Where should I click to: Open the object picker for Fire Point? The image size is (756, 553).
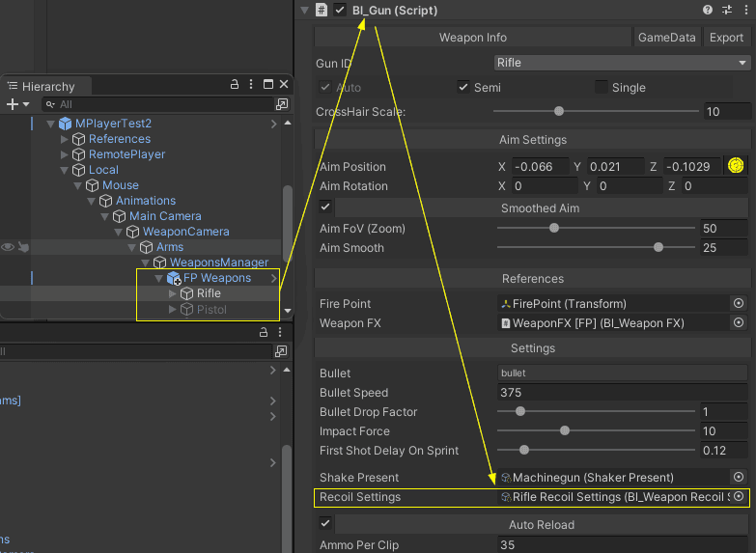click(739, 303)
